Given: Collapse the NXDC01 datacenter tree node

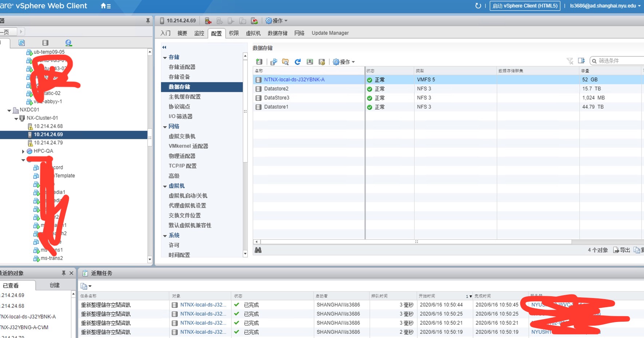Looking at the screenshot, I should (x=9, y=110).
